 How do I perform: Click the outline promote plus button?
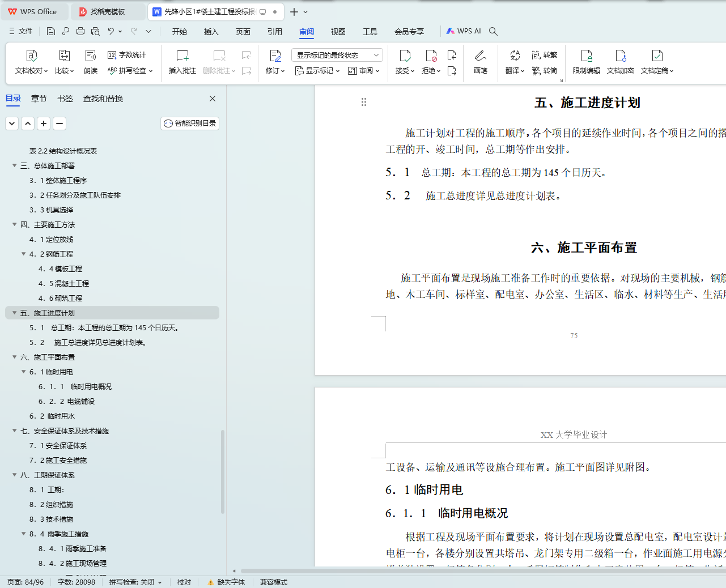[x=44, y=123]
